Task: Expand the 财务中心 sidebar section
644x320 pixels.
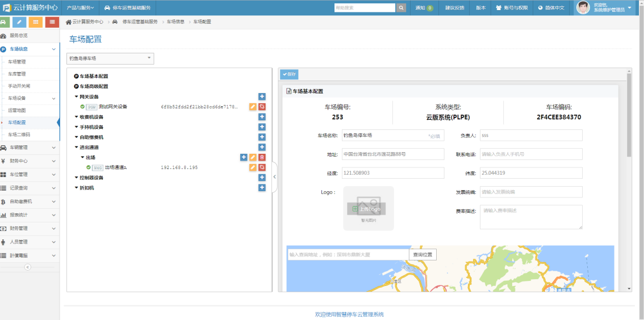Action: coord(30,161)
